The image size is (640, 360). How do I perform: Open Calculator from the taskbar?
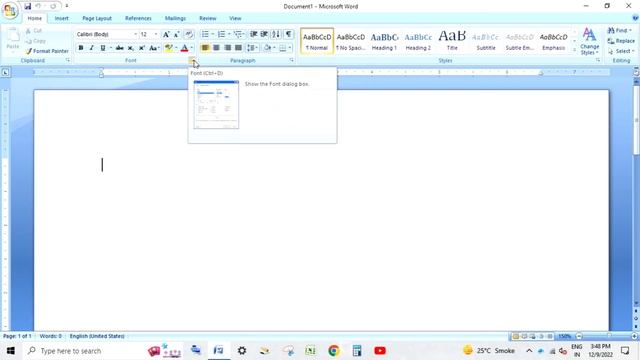point(357,351)
